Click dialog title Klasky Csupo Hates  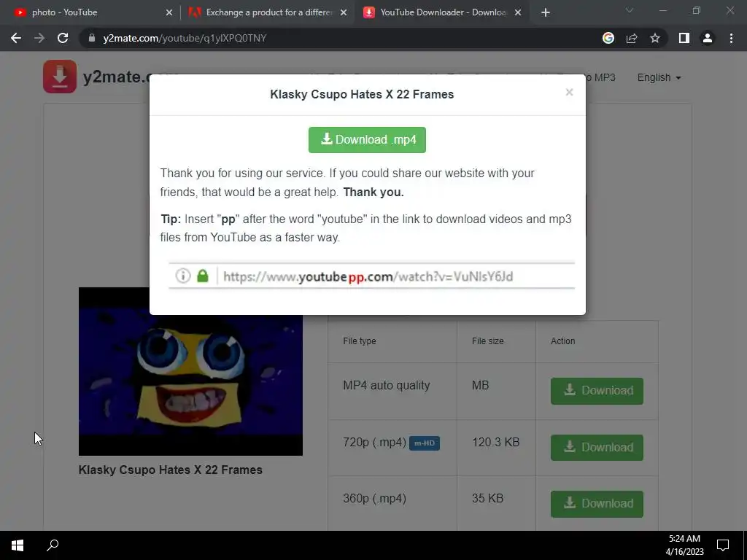362,94
